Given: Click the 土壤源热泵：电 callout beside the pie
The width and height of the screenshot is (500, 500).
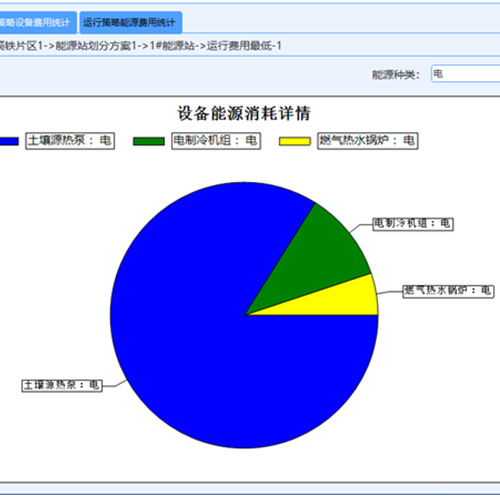Looking at the screenshot, I should tap(62, 386).
